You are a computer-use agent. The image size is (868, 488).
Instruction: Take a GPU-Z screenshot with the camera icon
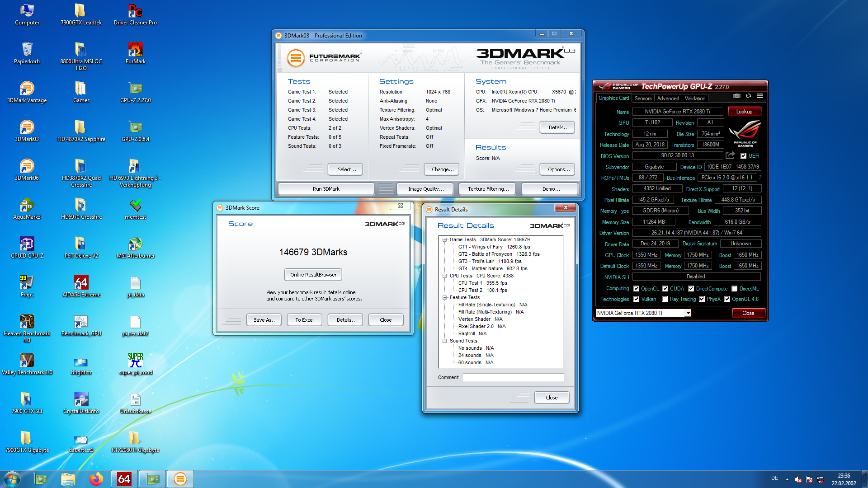pos(737,96)
